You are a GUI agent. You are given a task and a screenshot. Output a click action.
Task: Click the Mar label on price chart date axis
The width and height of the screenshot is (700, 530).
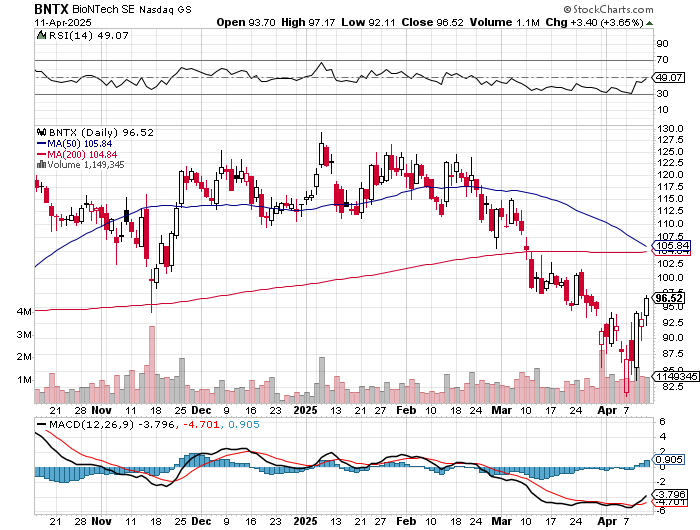[x=502, y=410]
